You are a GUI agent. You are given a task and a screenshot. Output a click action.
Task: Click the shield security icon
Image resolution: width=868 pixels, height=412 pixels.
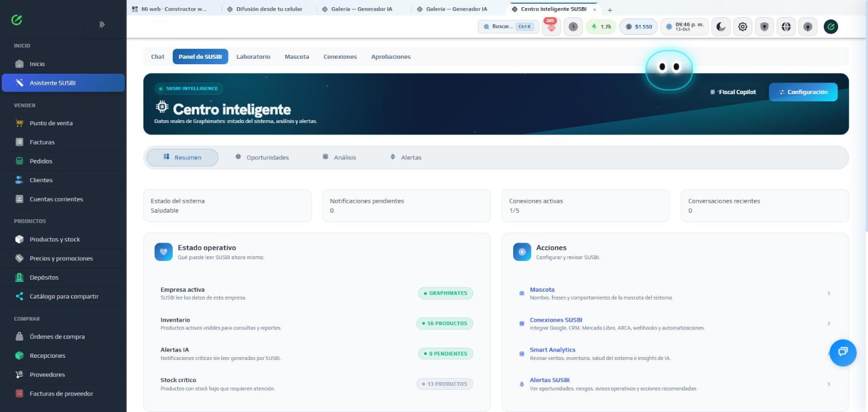pos(764,27)
